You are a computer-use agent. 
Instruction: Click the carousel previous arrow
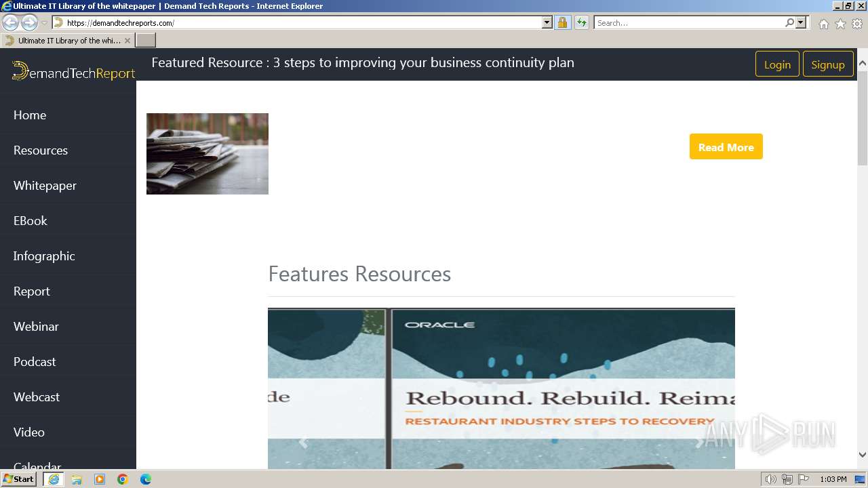pos(303,442)
